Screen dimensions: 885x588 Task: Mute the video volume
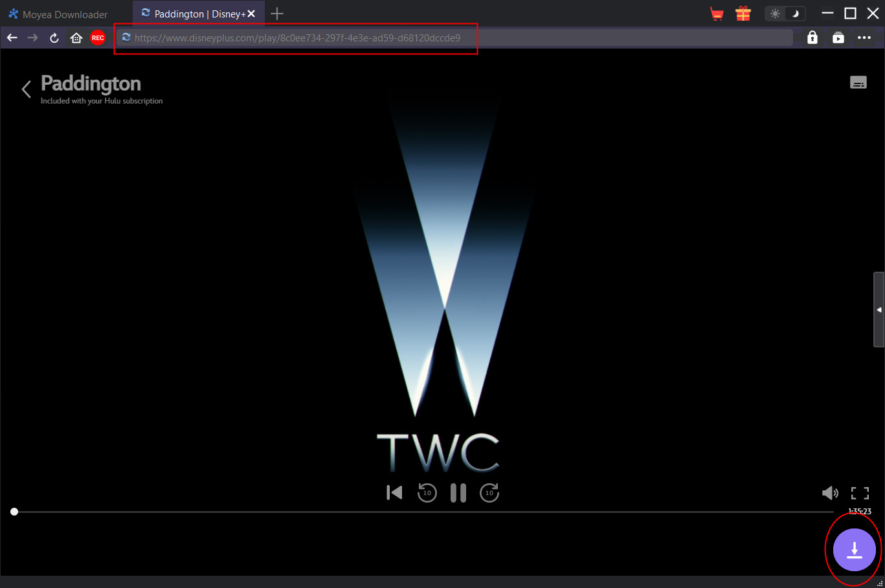click(x=829, y=494)
